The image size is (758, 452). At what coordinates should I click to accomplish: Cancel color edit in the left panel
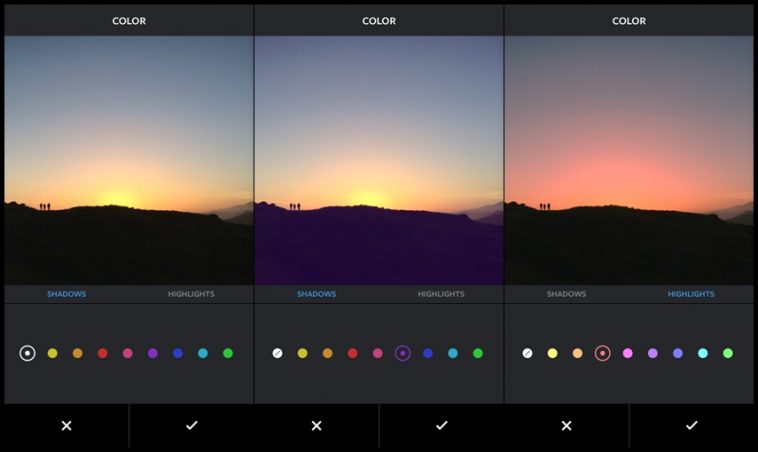(66, 426)
